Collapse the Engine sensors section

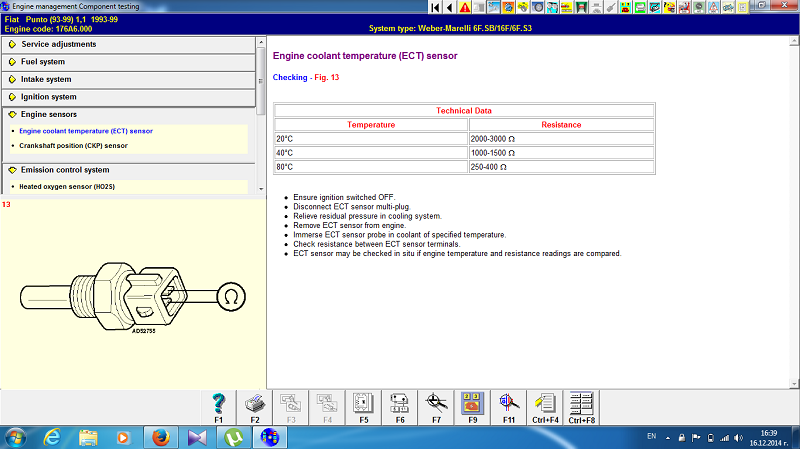[x=49, y=115]
